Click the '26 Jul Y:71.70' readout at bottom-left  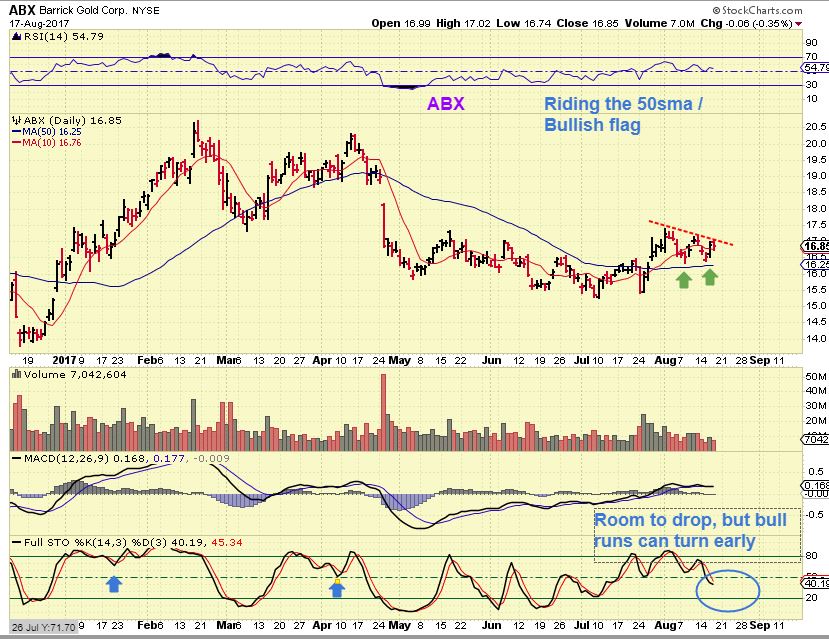pos(44,627)
